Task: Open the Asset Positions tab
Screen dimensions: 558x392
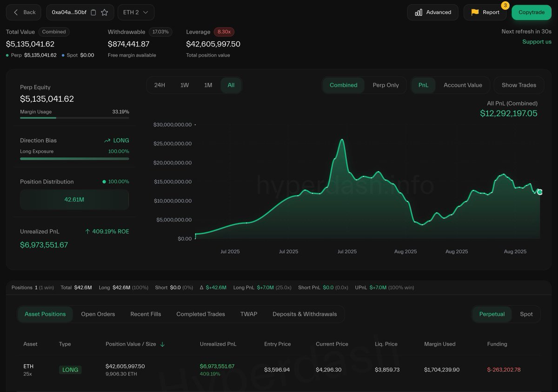Action: (45, 314)
